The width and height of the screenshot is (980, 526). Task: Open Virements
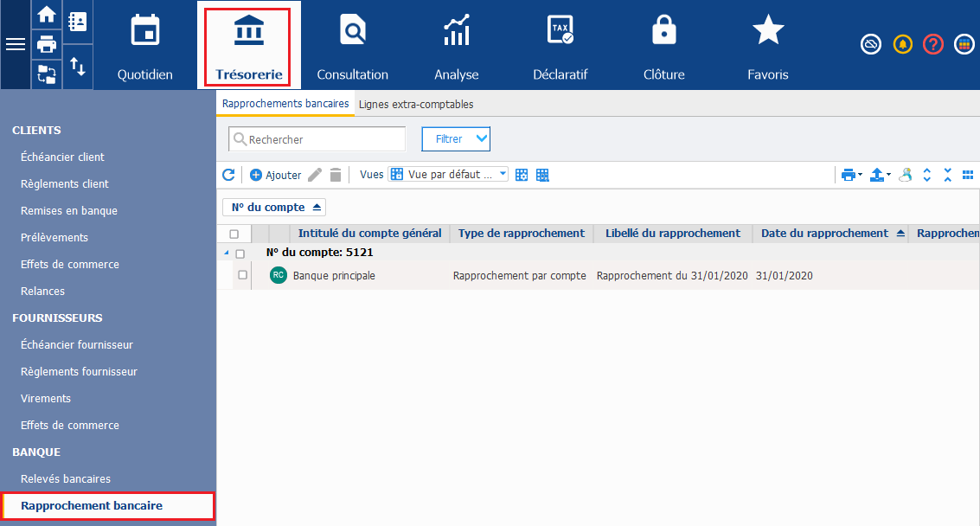(x=46, y=399)
